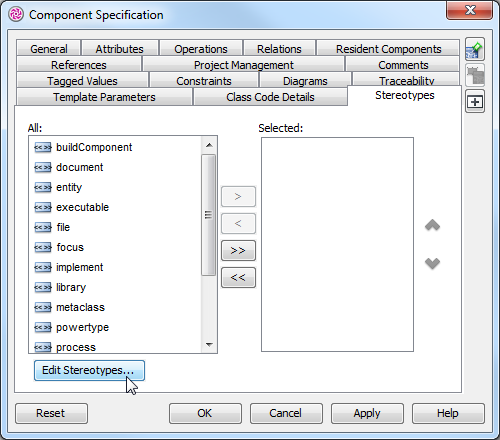
Task: Switch to the Tagged Values tab
Action: coord(82,81)
